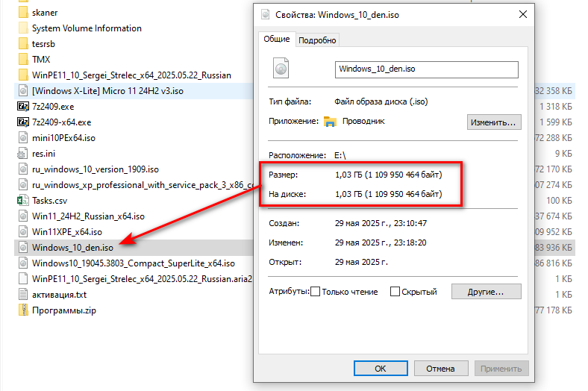Click the Создан date 23:10:47 value
588x391 pixels.
pos(381,223)
